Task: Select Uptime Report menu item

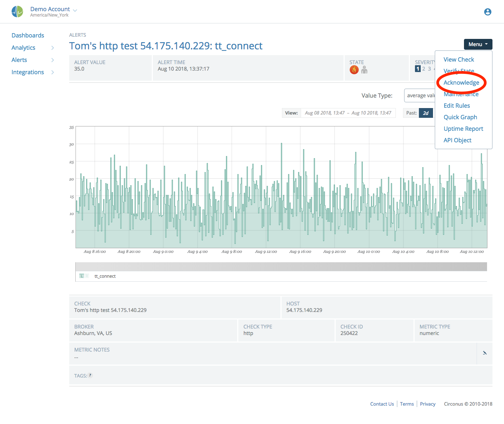Action: [x=463, y=129]
